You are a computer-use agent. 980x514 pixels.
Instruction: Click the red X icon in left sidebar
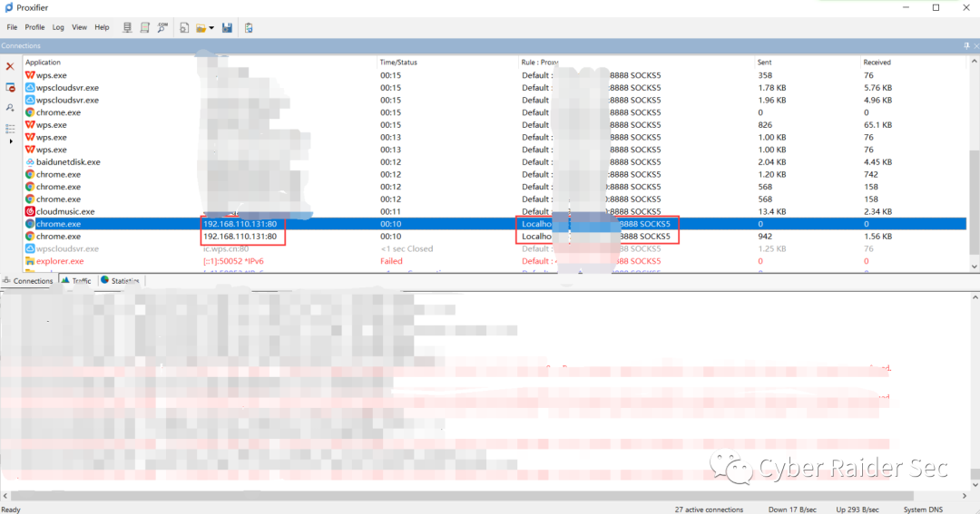tap(10, 66)
